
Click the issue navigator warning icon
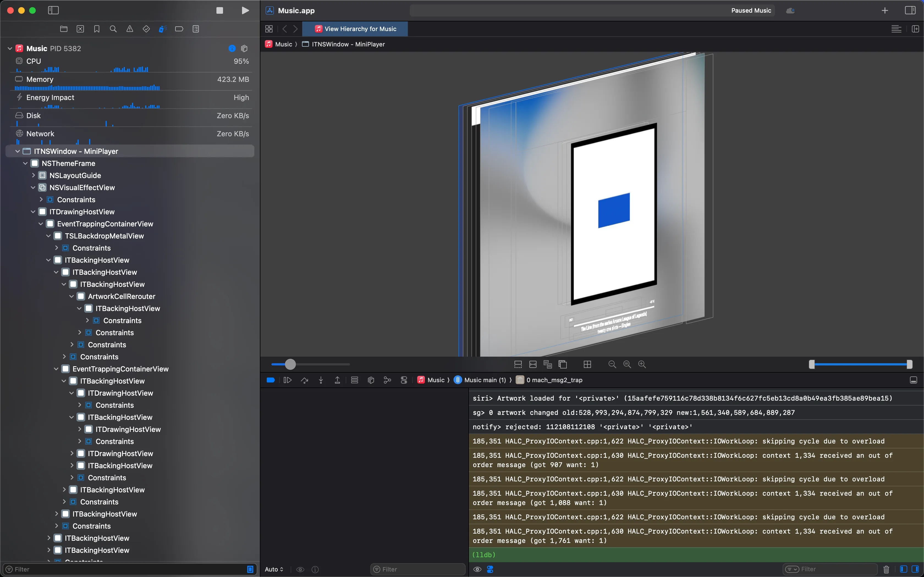(x=130, y=29)
